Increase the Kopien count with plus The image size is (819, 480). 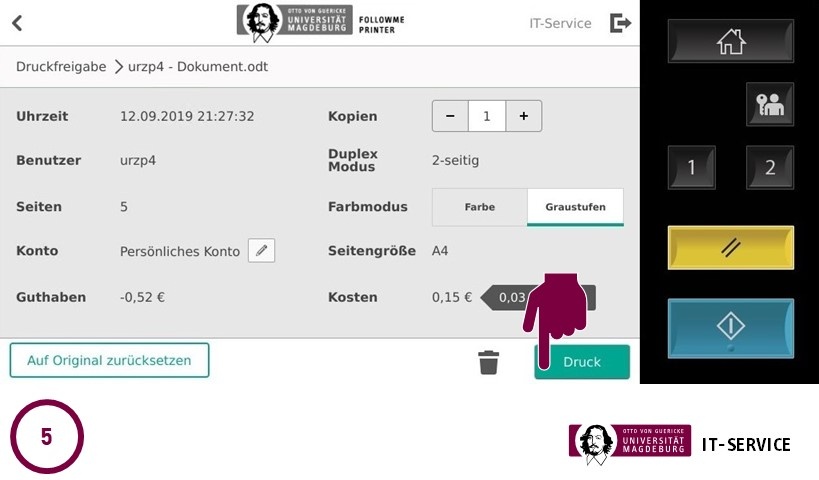click(x=523, y=116)
